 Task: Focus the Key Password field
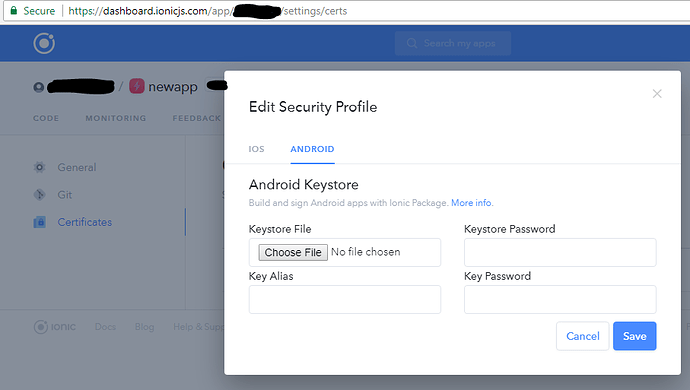pos(560,299)
